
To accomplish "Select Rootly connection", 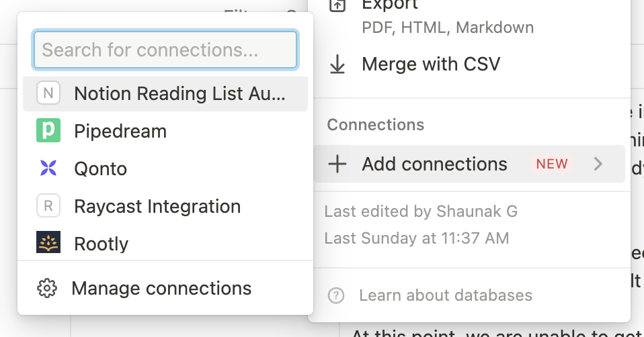I will pyautogui.click(x=165, y=244).
